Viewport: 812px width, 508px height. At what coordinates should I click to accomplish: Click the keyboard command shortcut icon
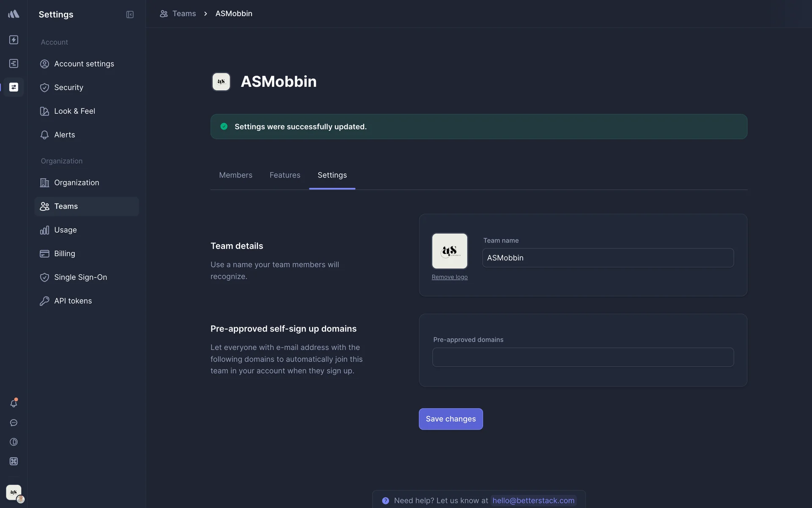click(x=14, y=461)
